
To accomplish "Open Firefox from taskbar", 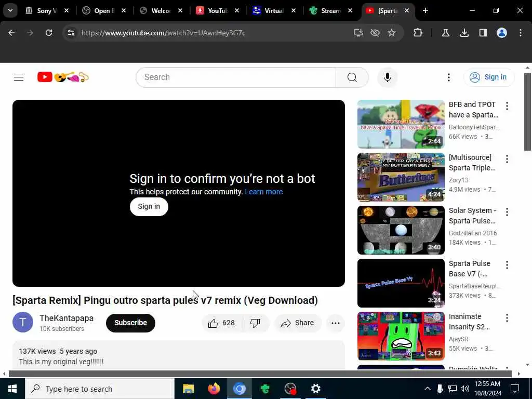I will pyautogui.click(x=214, y=389).
